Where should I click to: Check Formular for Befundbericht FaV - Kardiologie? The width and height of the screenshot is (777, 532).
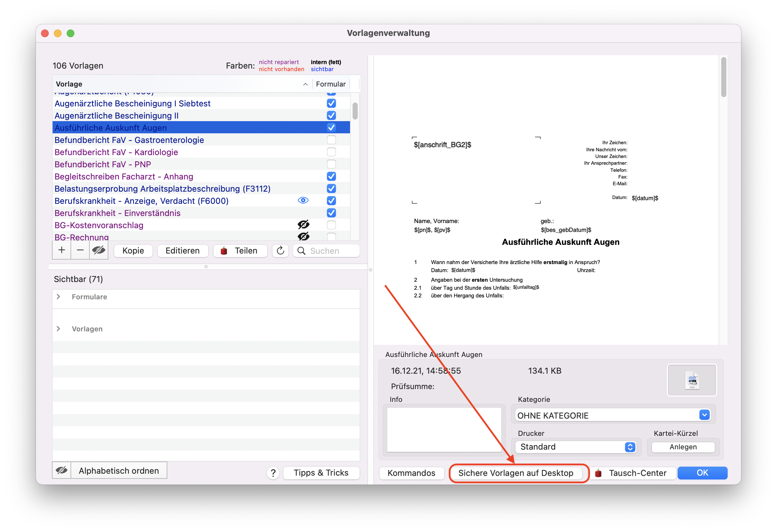click(331, 152)
